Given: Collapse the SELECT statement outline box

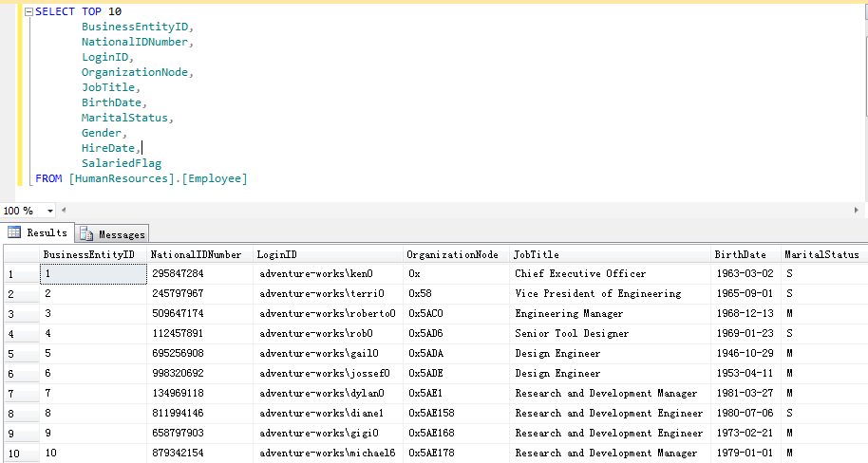Looking at the screenshot, I should click(x=28, y=11).
